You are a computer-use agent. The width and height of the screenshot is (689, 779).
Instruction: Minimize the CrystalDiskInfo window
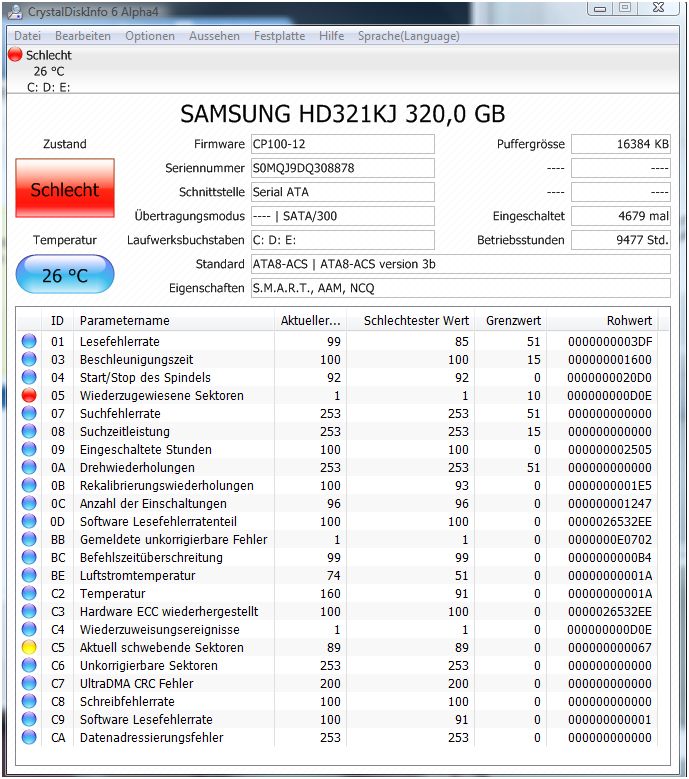601,7
